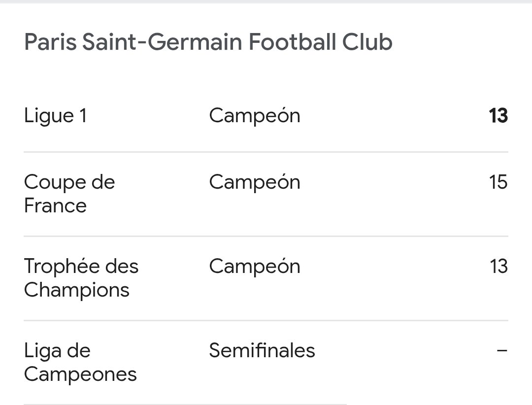Select the 15 titles count
Image resolution: width=532 pixels, height=405 pixels.
[498, 182]
